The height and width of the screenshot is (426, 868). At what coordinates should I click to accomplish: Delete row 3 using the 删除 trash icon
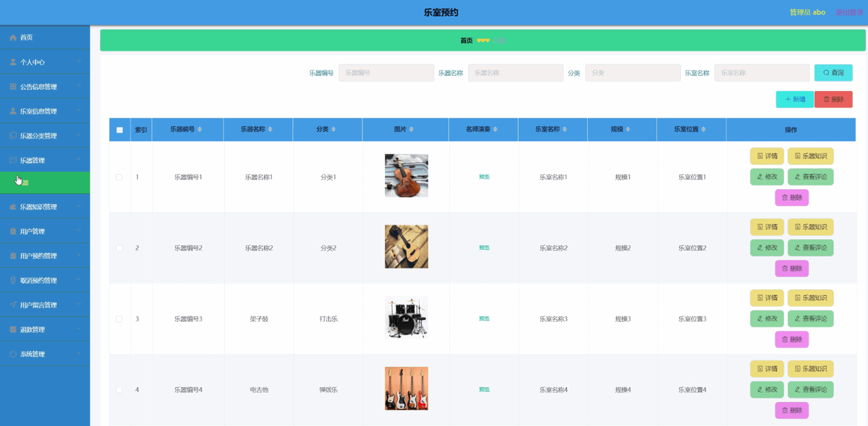coord(792,339)
